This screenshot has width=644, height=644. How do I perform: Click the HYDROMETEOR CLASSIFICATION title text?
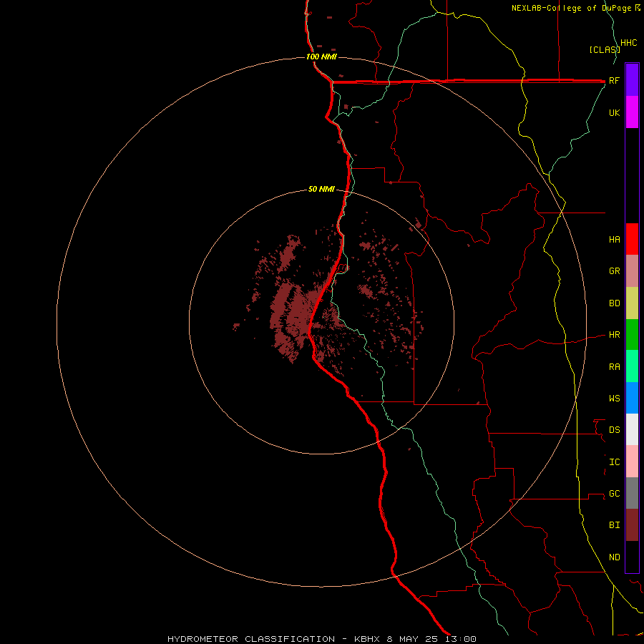pos(251,639)
